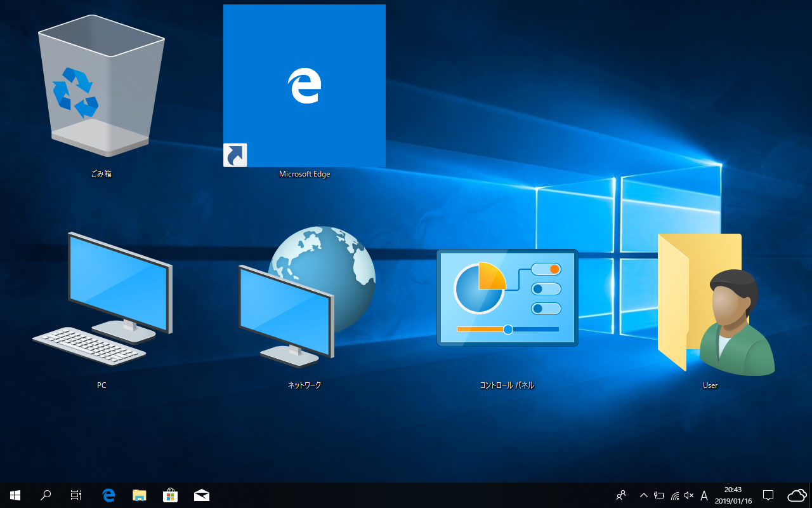Select the コントロール パネル desktop icon

coord(507,298)
